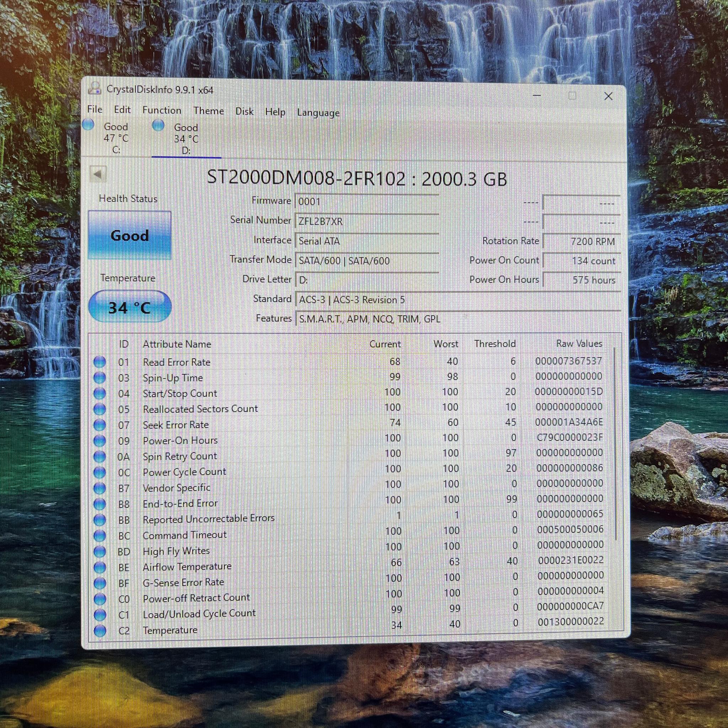Click the status orb for Spin-Up Time

(x=100, y=378)
